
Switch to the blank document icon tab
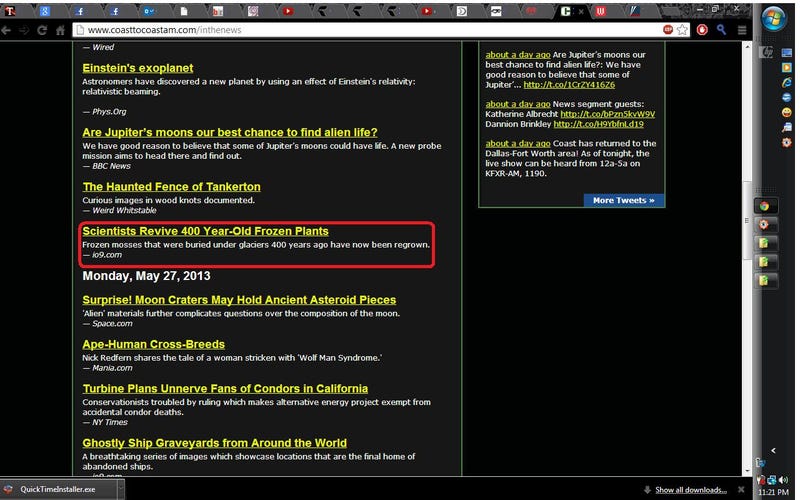pos(184,11)
